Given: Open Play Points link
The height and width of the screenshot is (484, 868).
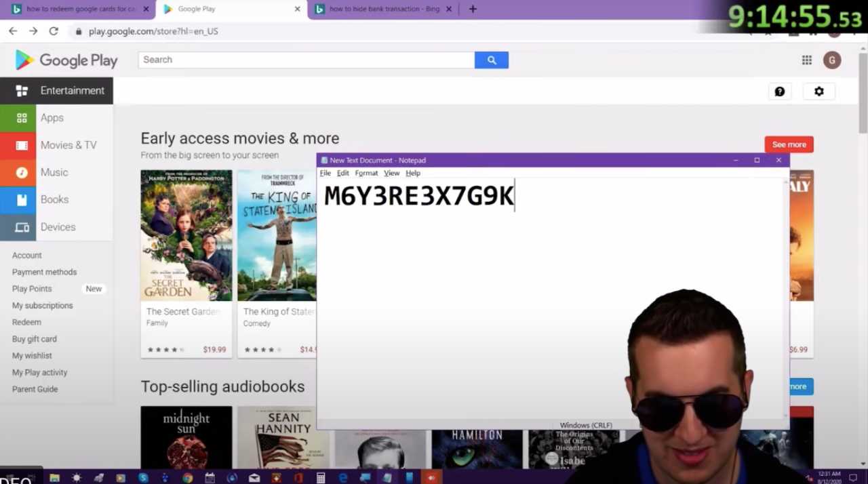Looking at the screenshot, I should pyautogui.click(x=32, y=289).
